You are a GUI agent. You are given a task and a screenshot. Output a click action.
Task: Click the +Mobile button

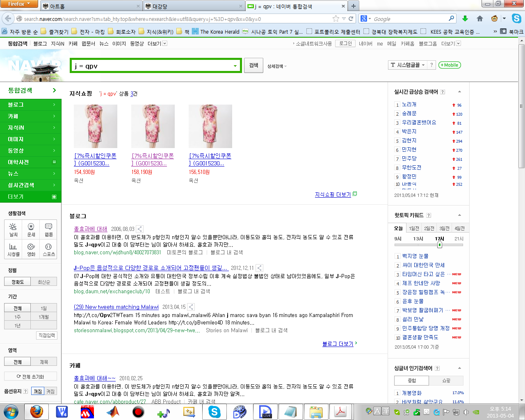450,65
